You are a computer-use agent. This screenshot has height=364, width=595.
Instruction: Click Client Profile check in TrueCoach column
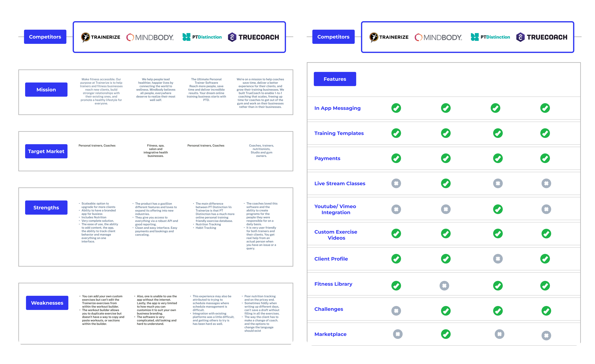point(545,259)
